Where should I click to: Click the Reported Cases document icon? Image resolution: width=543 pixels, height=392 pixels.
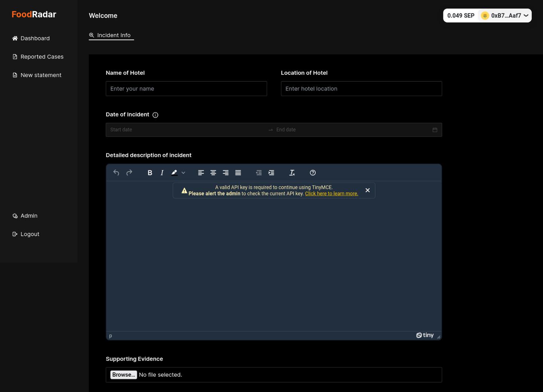[x=15, y=57]
